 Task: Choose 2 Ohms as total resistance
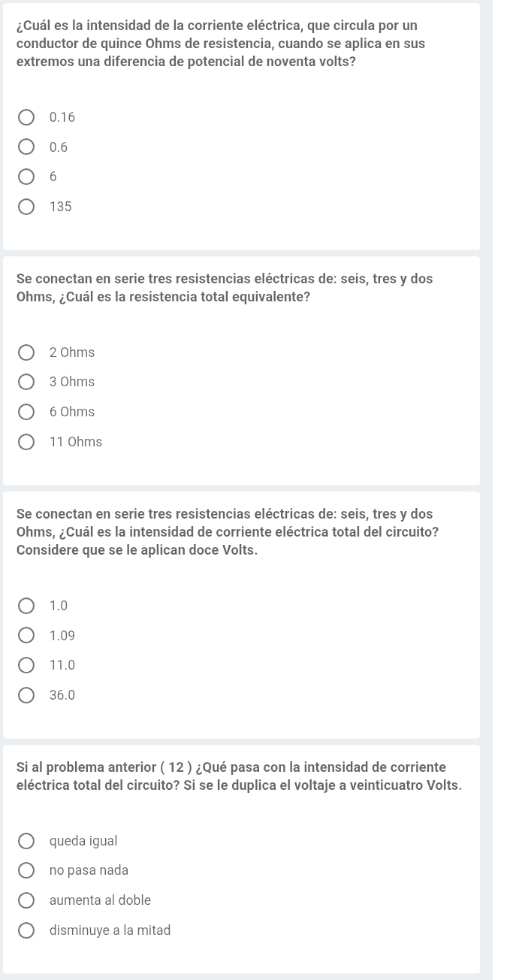26,352
